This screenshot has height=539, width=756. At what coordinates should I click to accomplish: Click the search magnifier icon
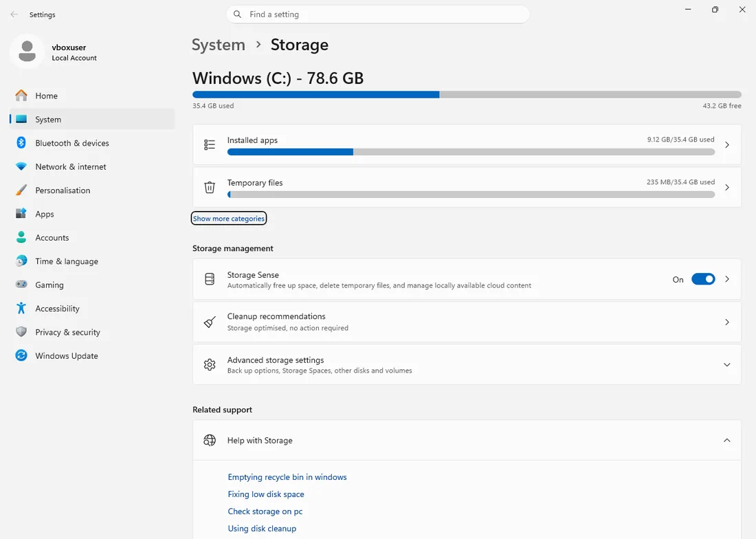237,14
